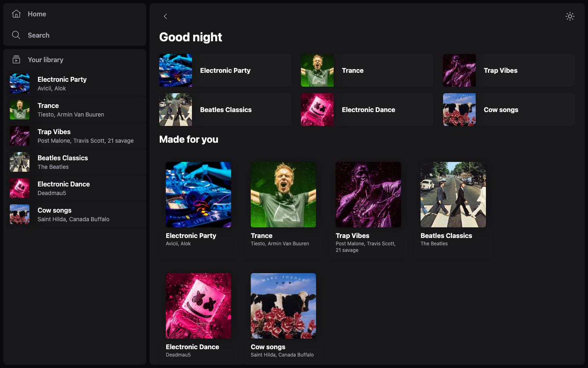Open Electronic Party quick tile under Good night
The height and width of the screenshot is (368, 588).
click(225, 70)
